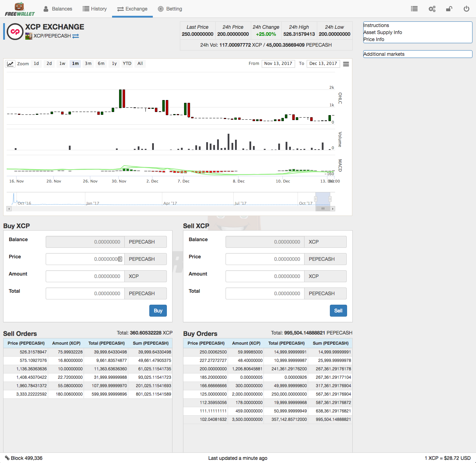Set chart zoom to 6m
This screenshot has height=463, width=476.
[x=101, y=64]
